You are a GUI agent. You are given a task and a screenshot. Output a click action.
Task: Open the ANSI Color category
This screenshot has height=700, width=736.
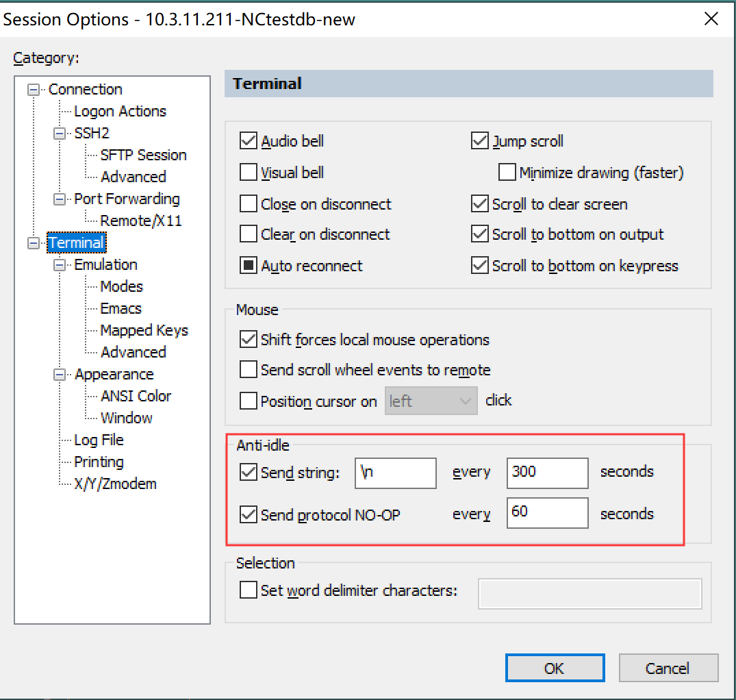[136, 397]
